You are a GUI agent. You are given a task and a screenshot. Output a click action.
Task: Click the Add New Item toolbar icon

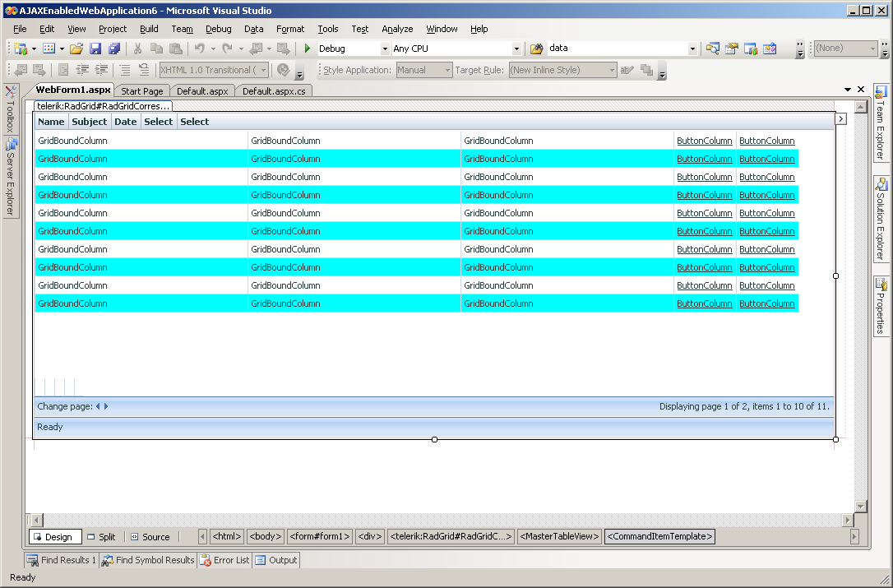(49, 49)
